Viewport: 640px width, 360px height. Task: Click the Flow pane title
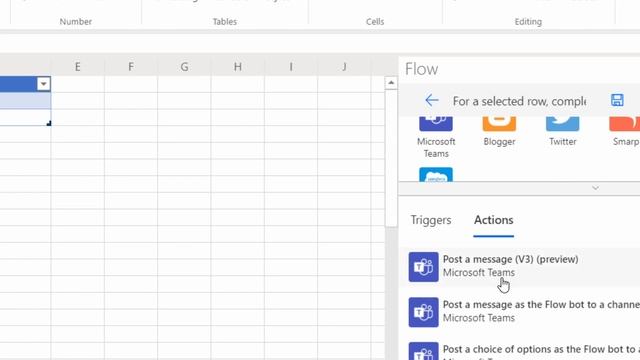point(421,69)
